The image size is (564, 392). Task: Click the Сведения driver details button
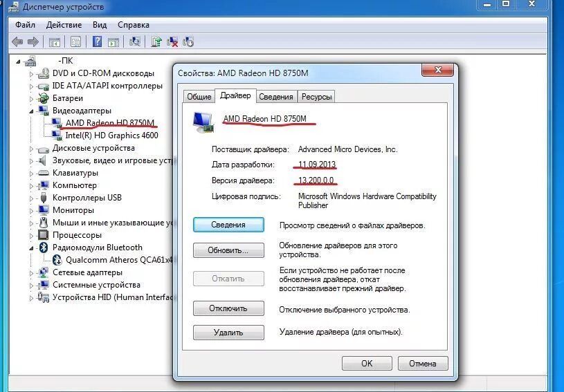228,225
